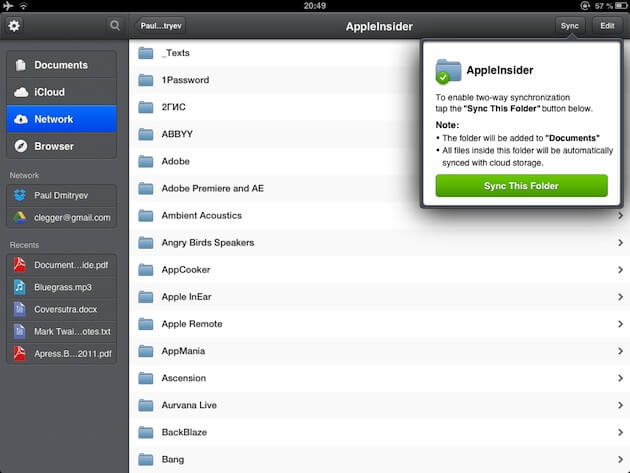The image size is (630, 473).
Task: Click the ABBYY folder icon
Action: (x=146, y=134)
